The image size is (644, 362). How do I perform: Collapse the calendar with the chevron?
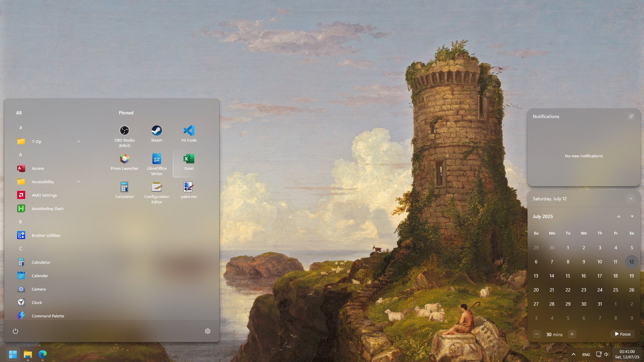pos(631,199)
